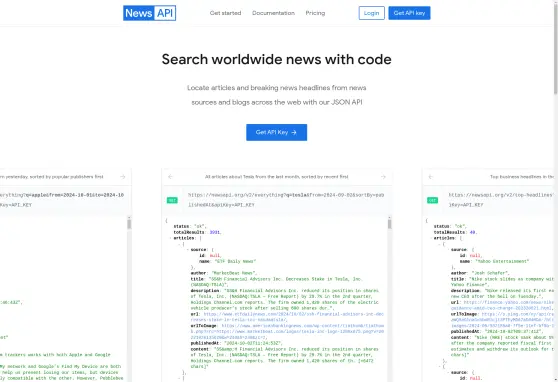The height and width of the screenshot is (382, 558).
Task: Collapse the source object in Tesla JSON
Action: pyautogui.click(x=188, y=250)
